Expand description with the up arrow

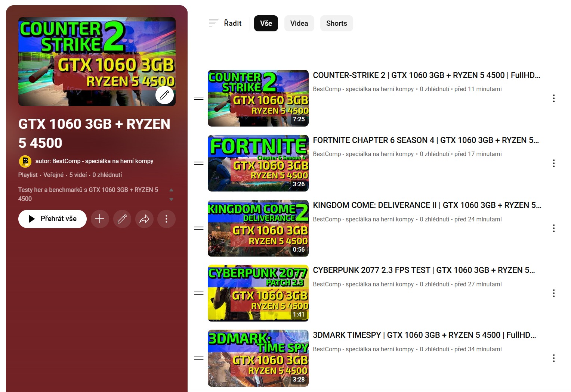[171, 190]
